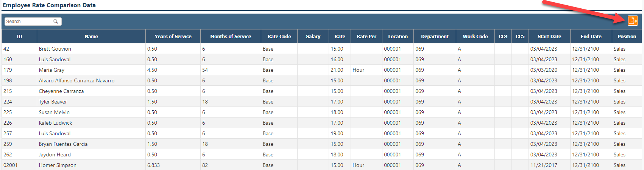The width and height of the screenshot is (644, 170).
Task: Sort by Salary column header
Action: coord(313,37)
